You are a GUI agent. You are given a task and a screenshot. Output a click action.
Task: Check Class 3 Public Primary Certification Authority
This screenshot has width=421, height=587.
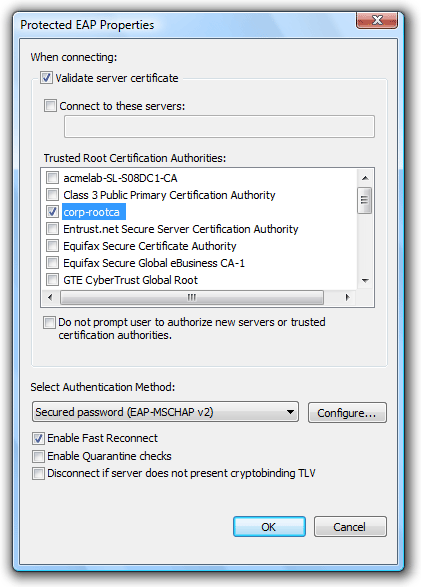tap(52, 195)
